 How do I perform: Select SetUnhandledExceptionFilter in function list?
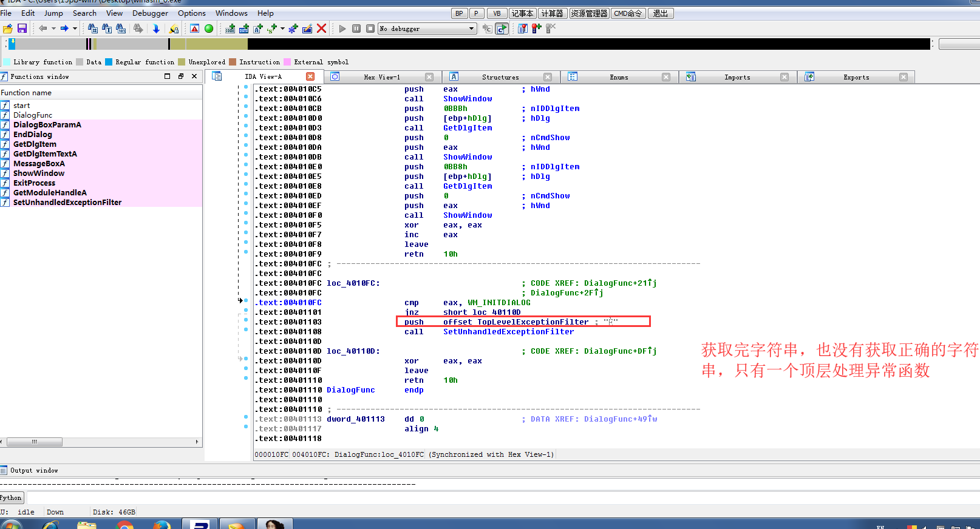67,203
